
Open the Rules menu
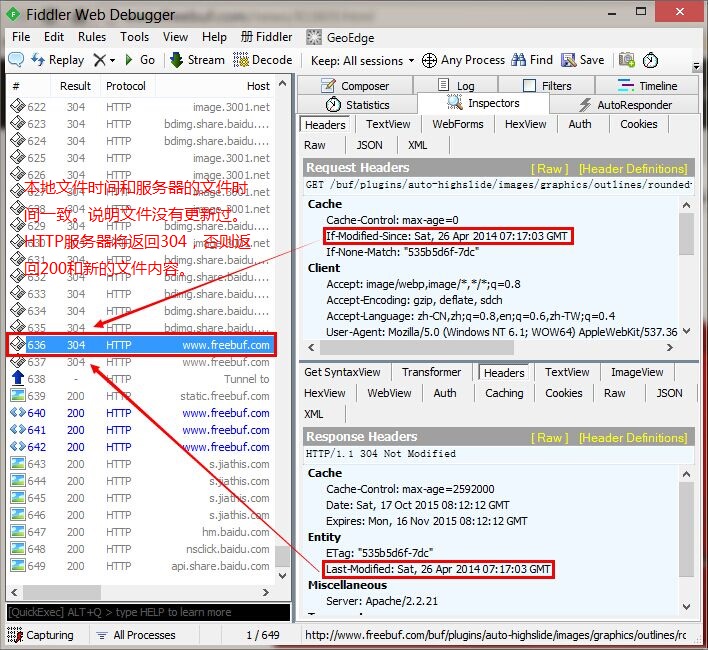(x=92, y=37)
